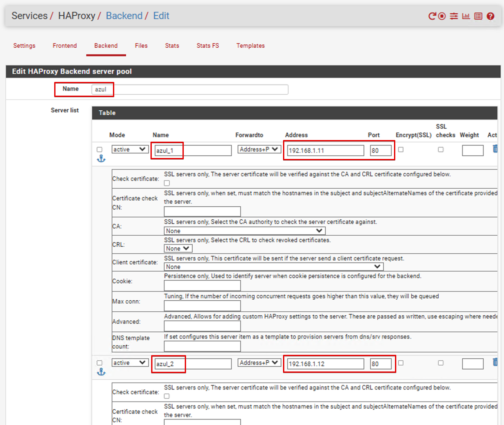Viewport: 504px width, 425px height.
Task: Enable Encrypt(SSL) for azul_1 server
Action: pos(401,150)
